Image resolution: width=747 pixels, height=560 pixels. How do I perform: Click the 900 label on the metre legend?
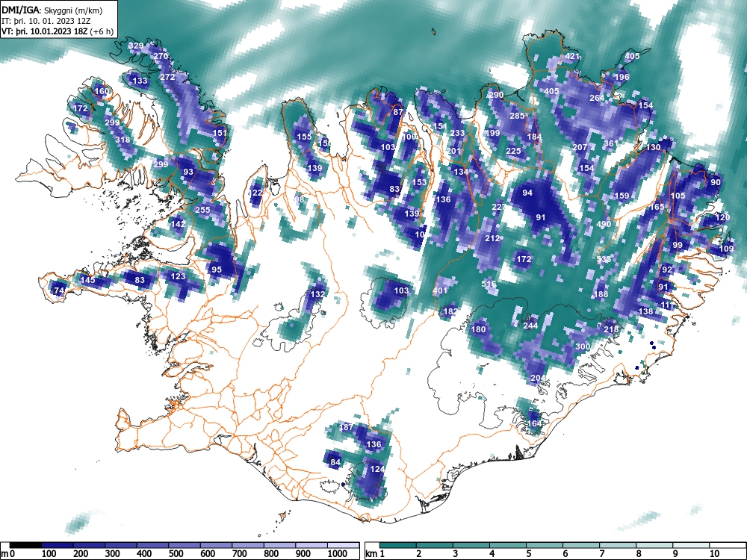click(303, 553)
